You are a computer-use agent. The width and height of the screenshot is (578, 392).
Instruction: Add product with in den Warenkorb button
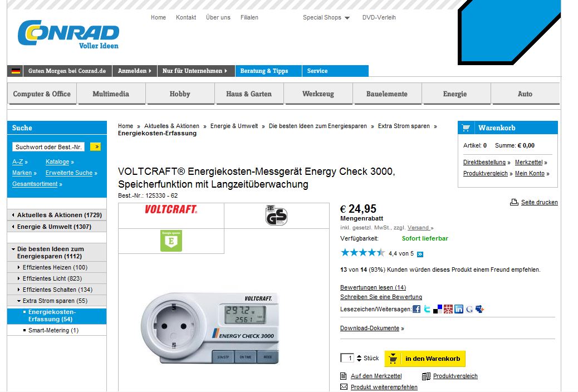point(425,359)
